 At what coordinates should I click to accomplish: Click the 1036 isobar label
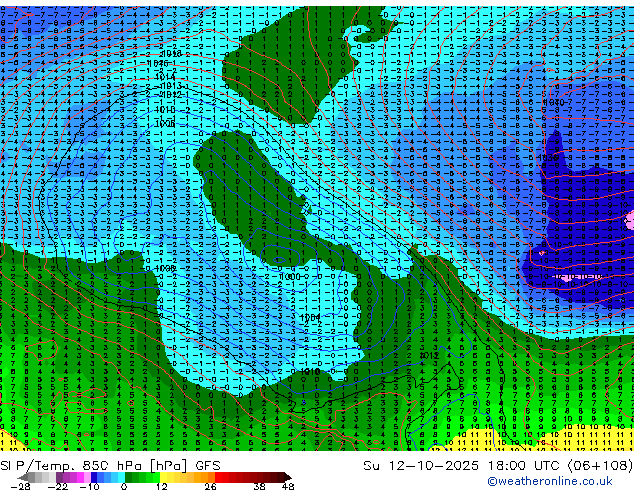click(548, 158)
